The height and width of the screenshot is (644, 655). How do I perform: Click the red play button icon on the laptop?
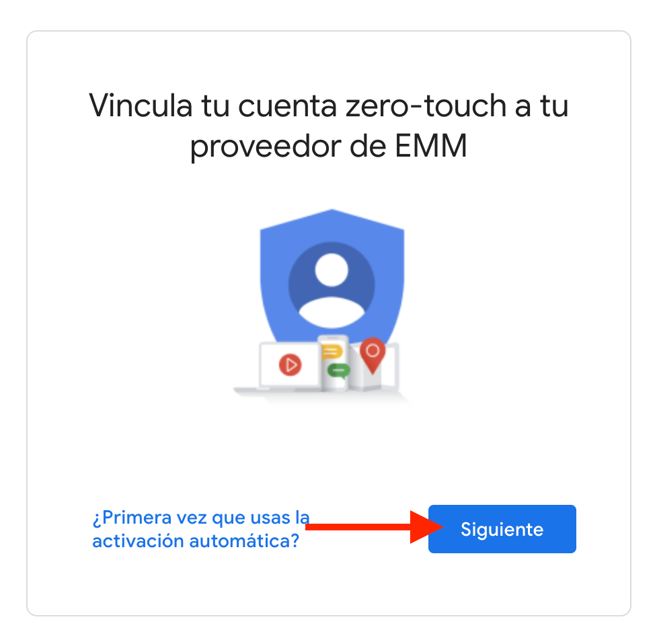tap(290, 365)
